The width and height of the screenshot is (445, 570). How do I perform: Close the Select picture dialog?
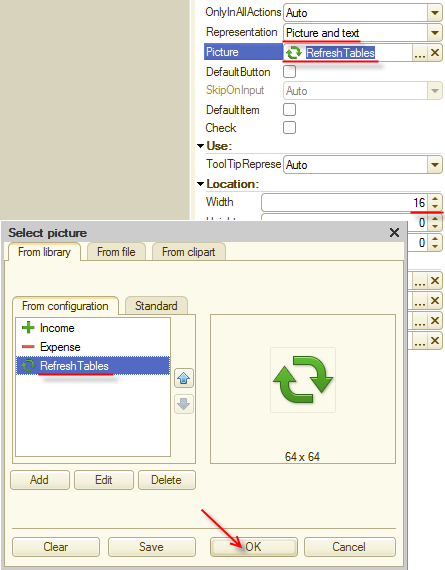point(394,233)
